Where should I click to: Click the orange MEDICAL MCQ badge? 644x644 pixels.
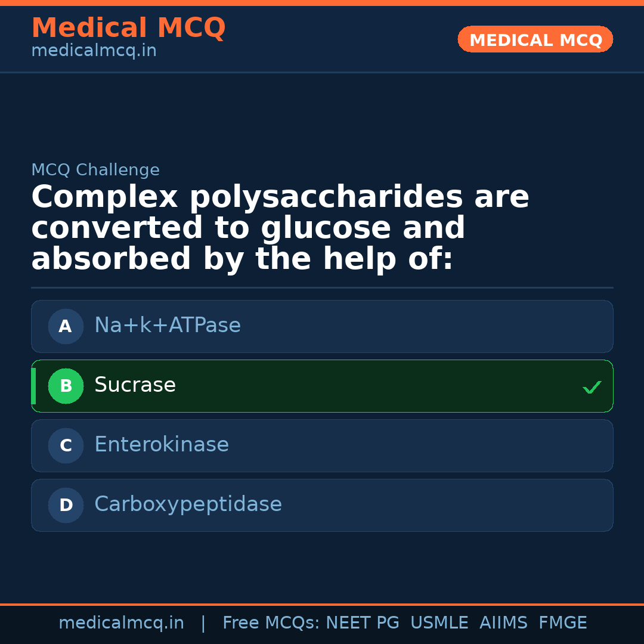point(535,40)
